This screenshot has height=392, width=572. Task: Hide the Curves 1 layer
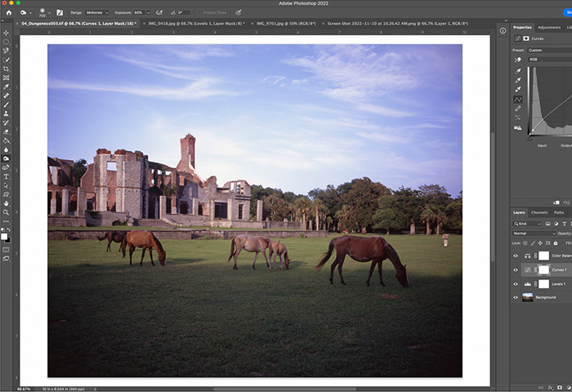(x=516, y=270)
